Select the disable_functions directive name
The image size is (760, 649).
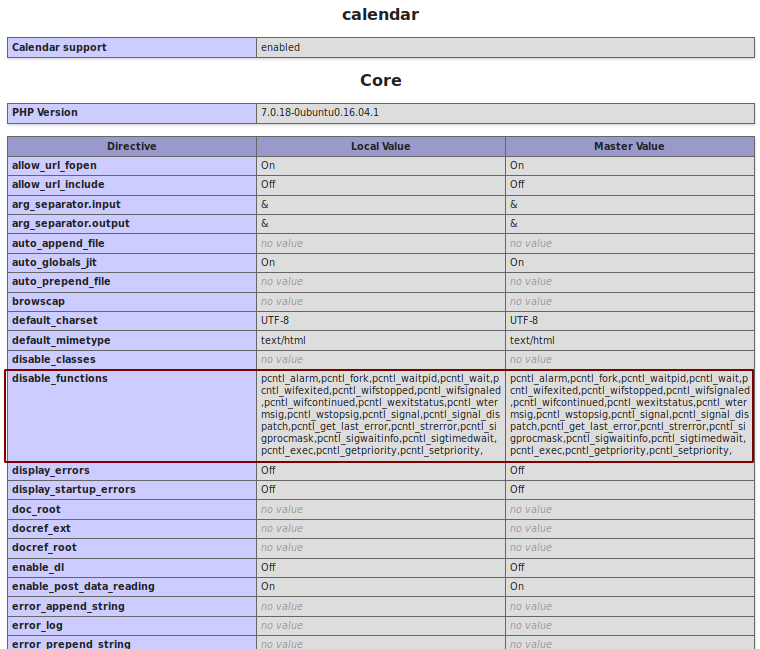coord(59,379)
